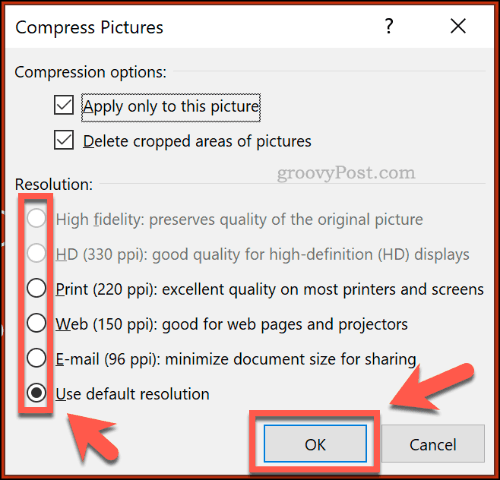Screen dimensions: 500x480
Task: Select the Use default resolution radio button
Action: (x=36, y=393)
